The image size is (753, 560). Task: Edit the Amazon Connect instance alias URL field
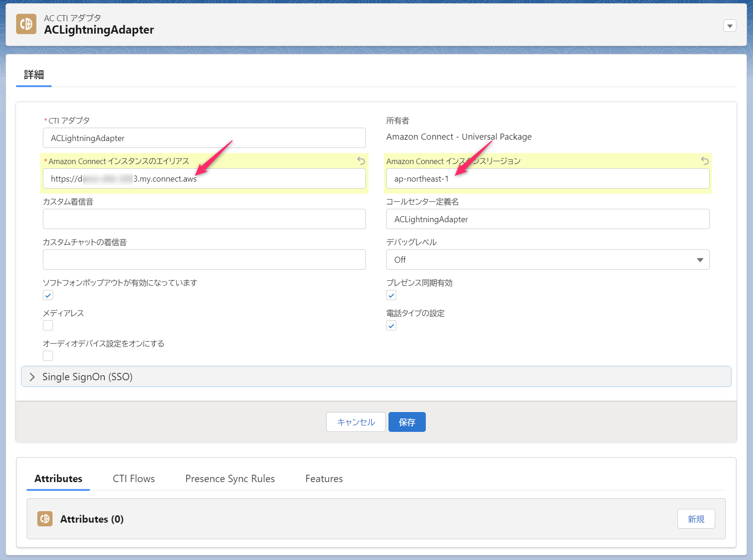tap(204, 178)
